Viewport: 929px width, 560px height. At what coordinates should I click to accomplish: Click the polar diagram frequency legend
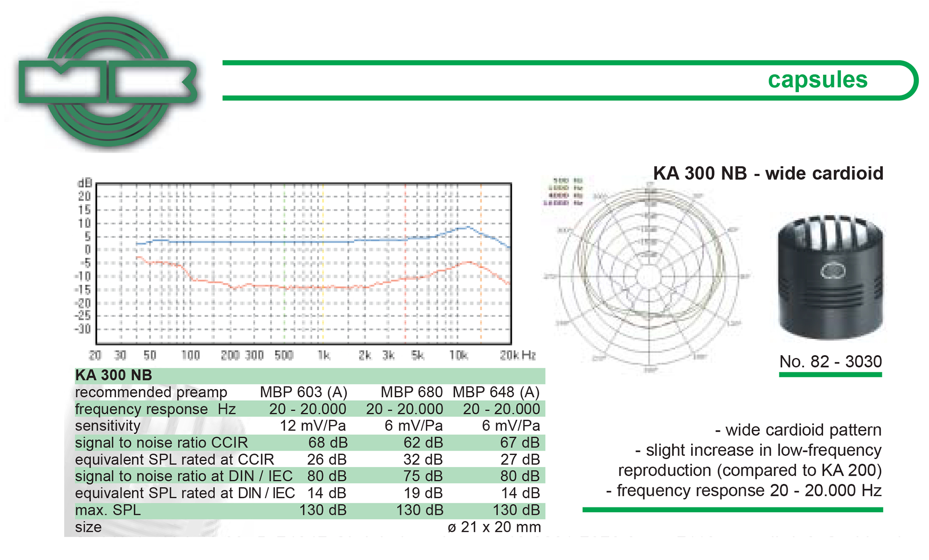point(563,192)
